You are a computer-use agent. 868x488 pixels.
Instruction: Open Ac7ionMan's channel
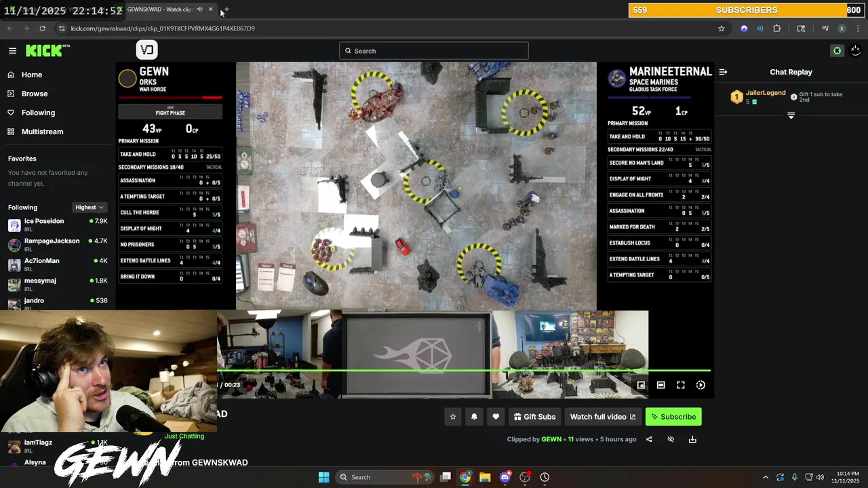click(x=58, y=264)
